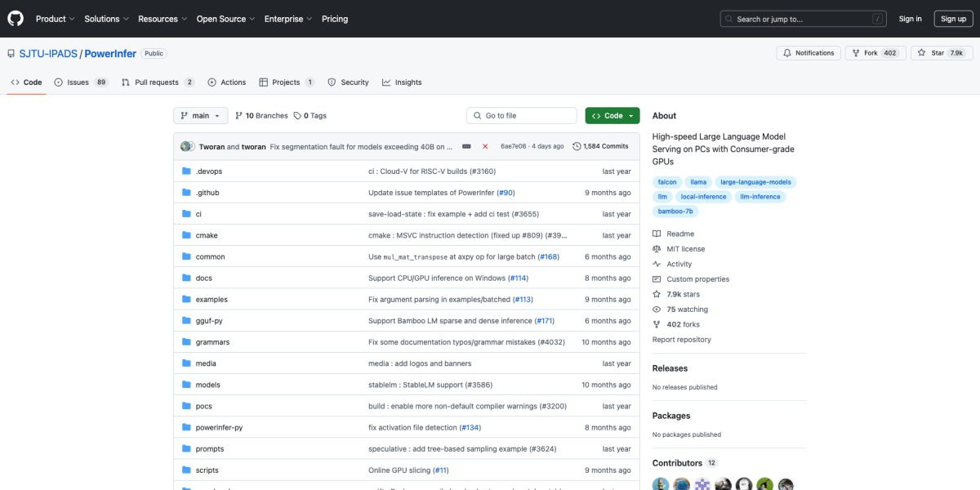Click the GitHub logo icon
980x490 pixels.
16,19
